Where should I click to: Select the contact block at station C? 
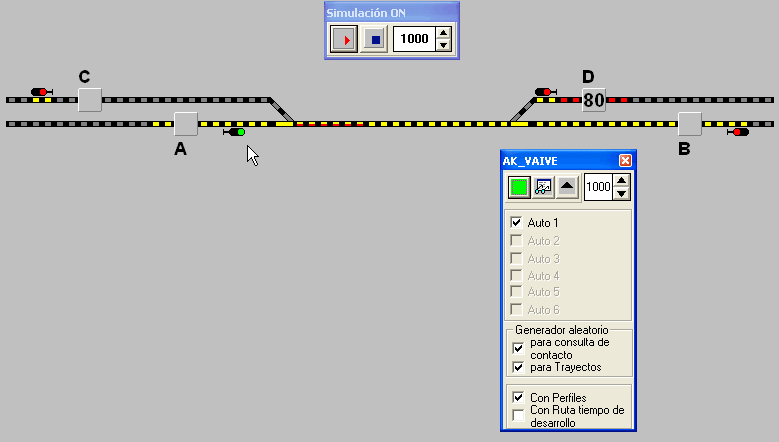tap(90, 100)
